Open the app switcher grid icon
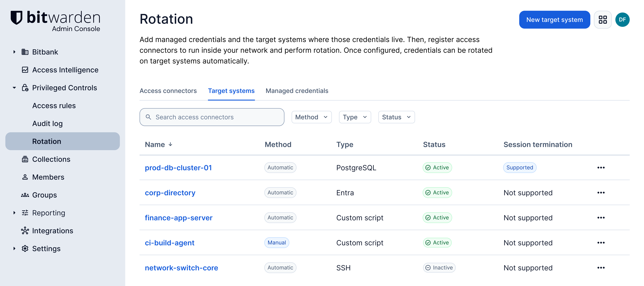The width and height of the screenshot is (644, 286). point(603,20)
